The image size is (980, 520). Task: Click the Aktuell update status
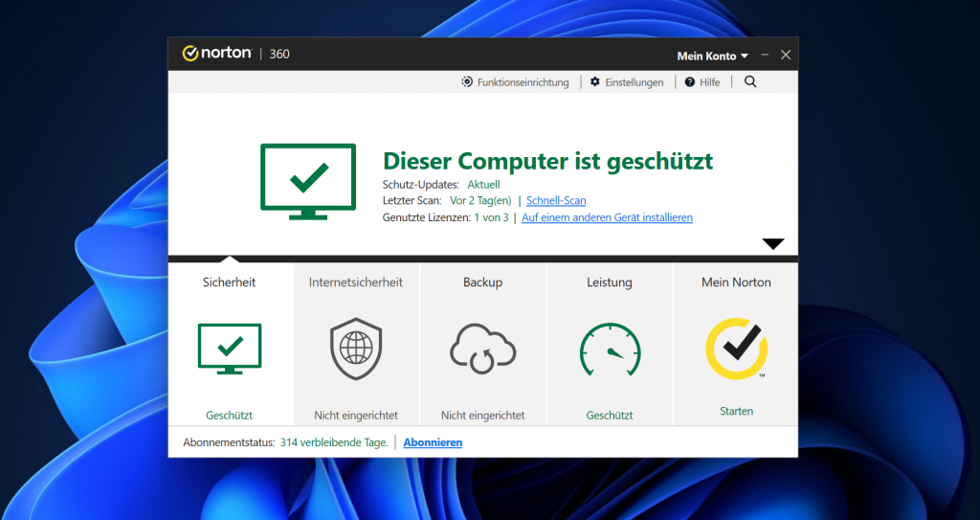pos(483,185)
